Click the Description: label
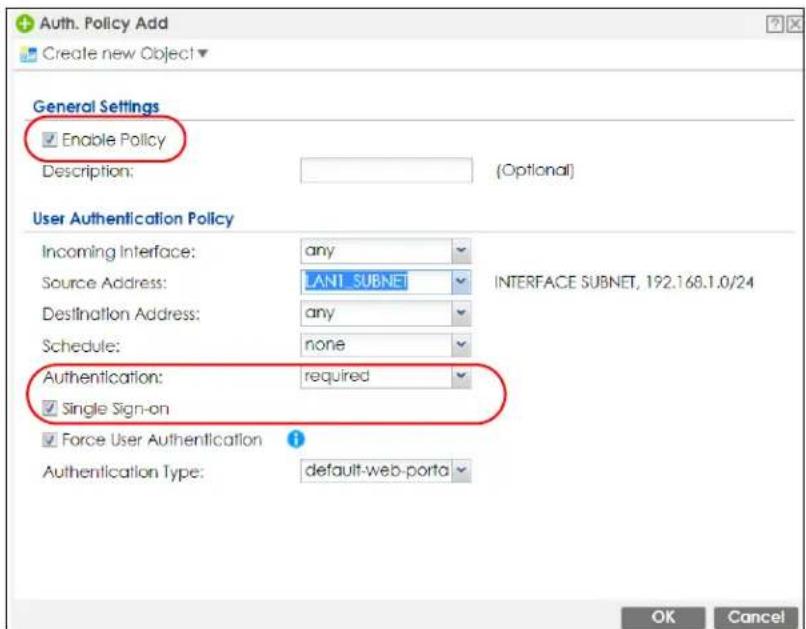Screen dimensions: 806x629 pos(87,171)
